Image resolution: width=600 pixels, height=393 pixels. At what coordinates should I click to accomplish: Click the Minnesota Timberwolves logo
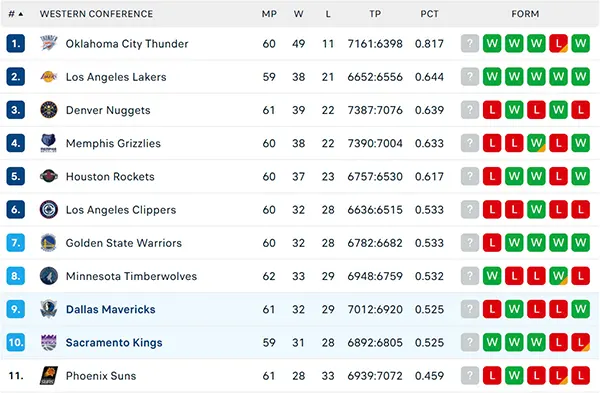49,276
